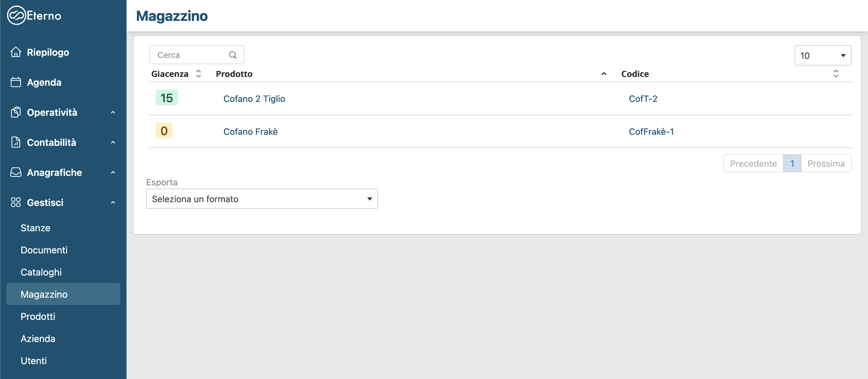Collapse the Gestisci submenu chevron
Screen dimensions: 868x379
113,202
